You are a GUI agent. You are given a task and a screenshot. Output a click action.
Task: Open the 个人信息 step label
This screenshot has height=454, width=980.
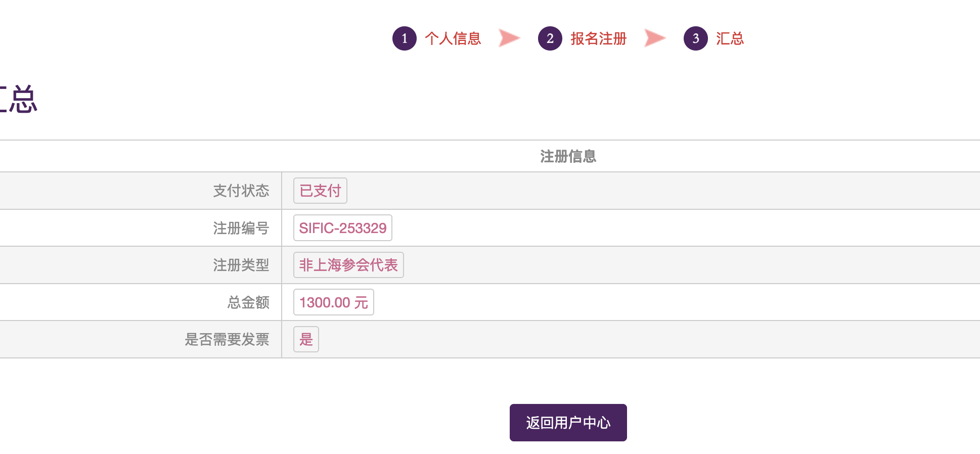(453, 38)
